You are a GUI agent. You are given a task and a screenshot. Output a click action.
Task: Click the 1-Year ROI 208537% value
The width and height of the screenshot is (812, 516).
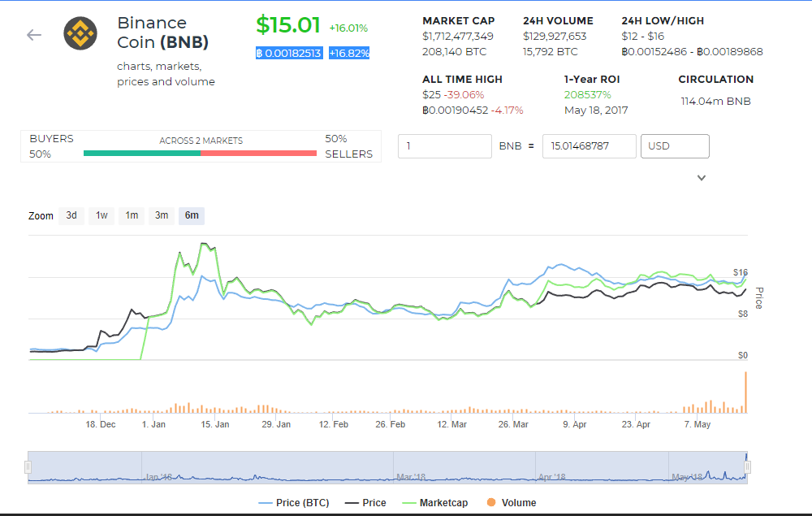coord(587,95)
